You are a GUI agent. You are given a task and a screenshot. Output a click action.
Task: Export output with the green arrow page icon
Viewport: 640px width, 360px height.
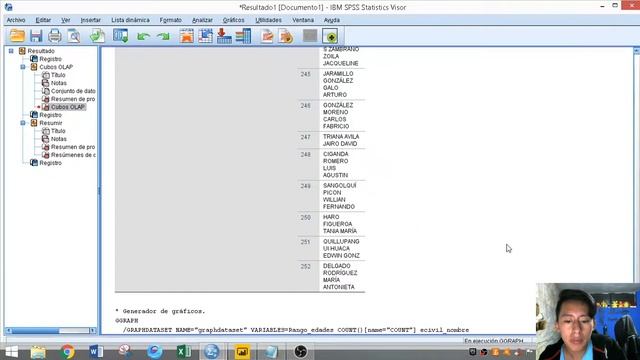[98, 36]
